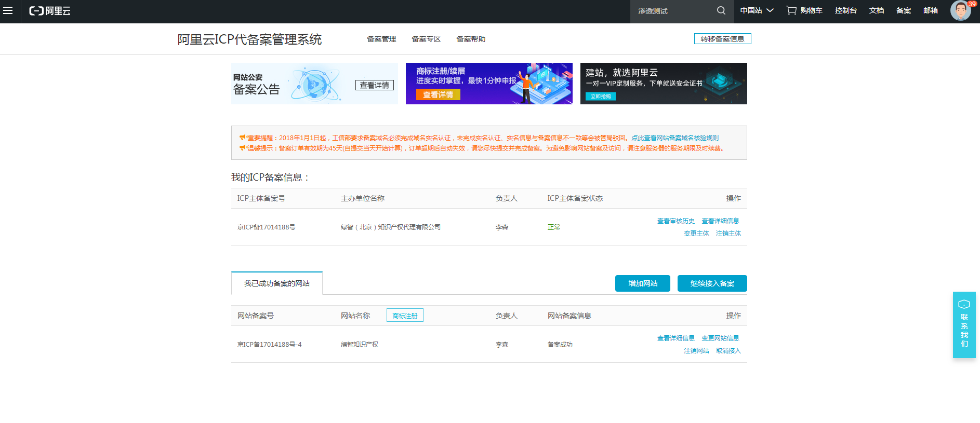Click the 转移备案信息 button

(722, 39)
